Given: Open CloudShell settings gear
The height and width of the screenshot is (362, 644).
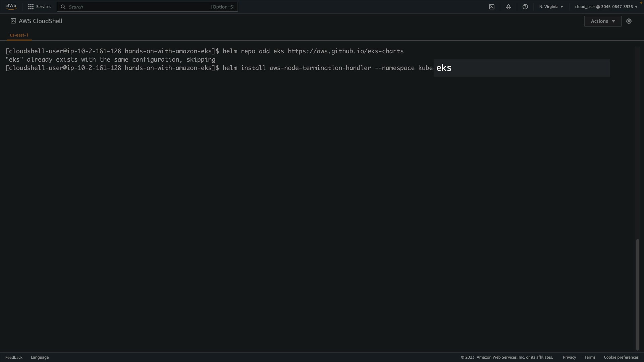Looking at the screenshot, I should 629,21.
